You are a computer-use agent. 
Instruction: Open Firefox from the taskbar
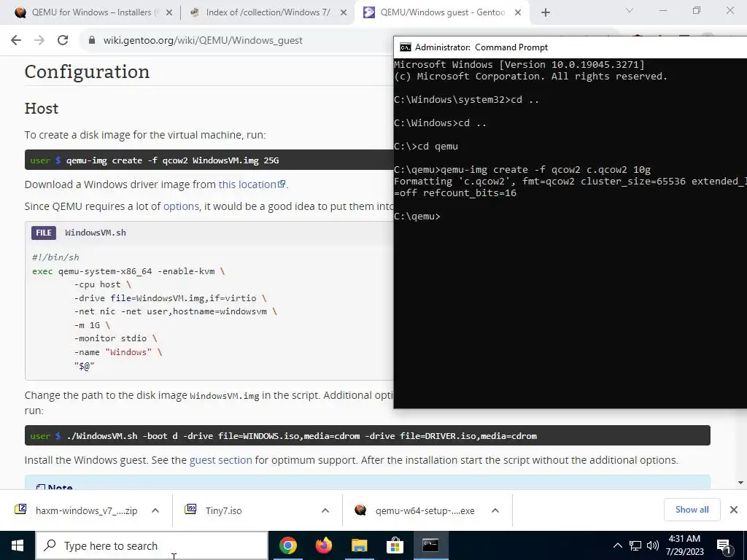(323, 545)
